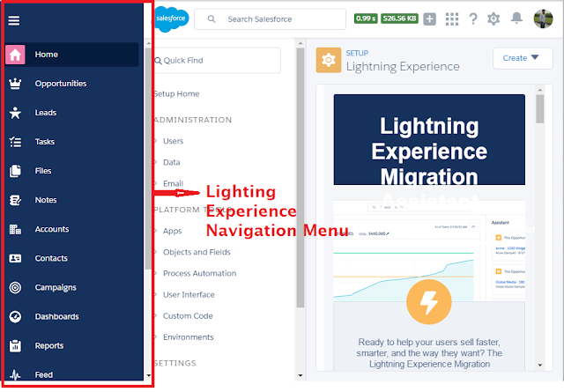Click the Tasks checklist icon
This screenshot has height=392, width=564.
(x=15, y=142)
